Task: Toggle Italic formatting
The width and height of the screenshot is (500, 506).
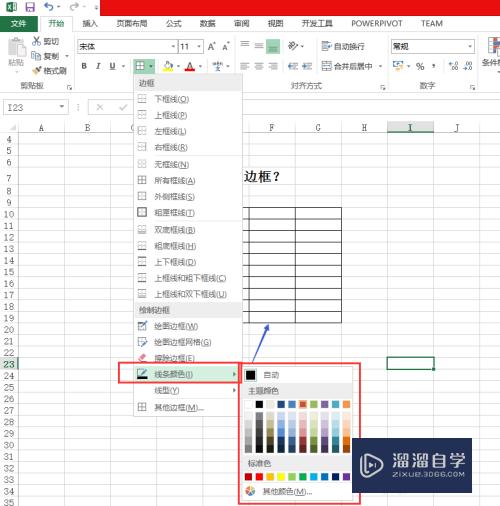Action: click(x=98, y=66)
